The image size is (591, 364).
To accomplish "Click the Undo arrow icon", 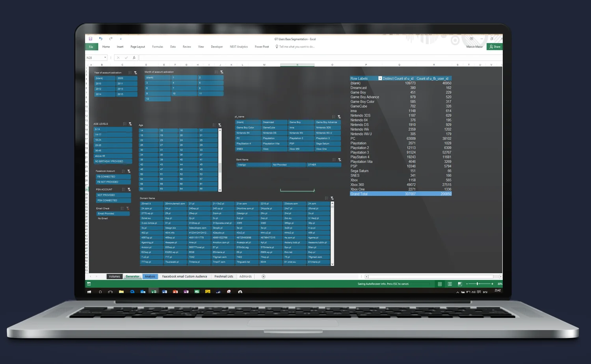I will [x=101, y=39].
